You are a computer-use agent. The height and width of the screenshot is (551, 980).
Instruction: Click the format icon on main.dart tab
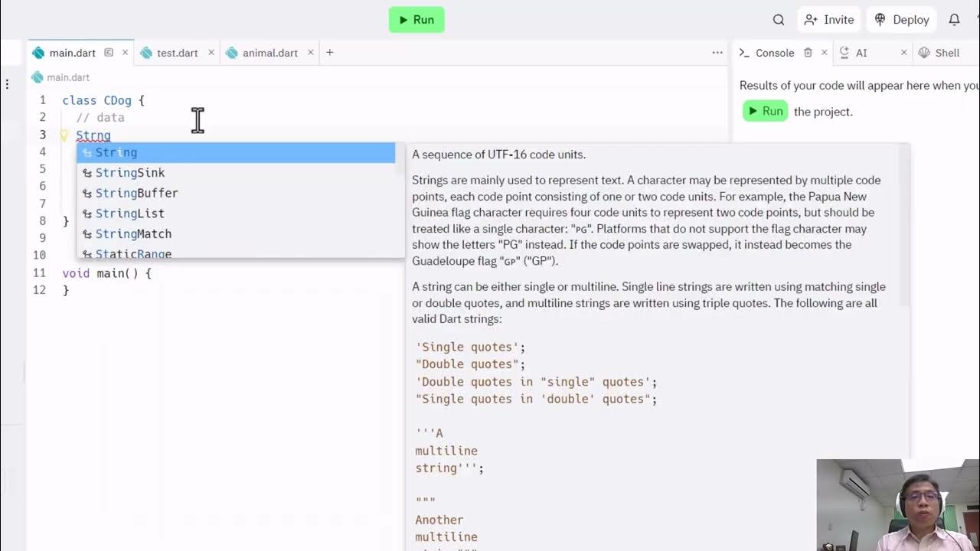click(109, 53)
